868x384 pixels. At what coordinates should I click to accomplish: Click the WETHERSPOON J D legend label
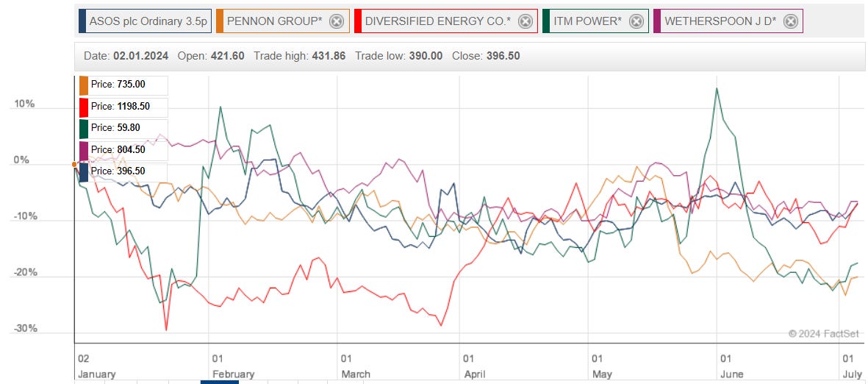(x=720, y=21)
